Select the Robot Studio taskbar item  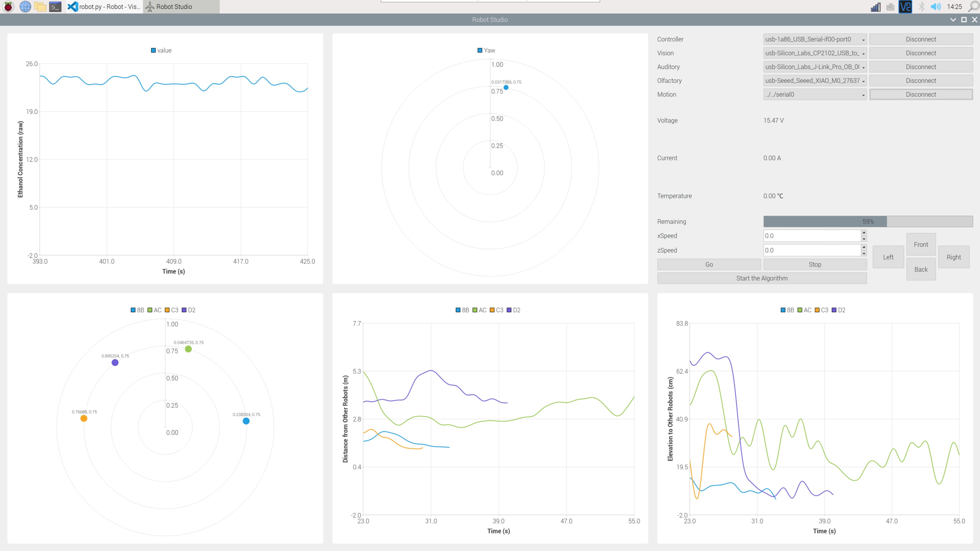click(181, 6)
